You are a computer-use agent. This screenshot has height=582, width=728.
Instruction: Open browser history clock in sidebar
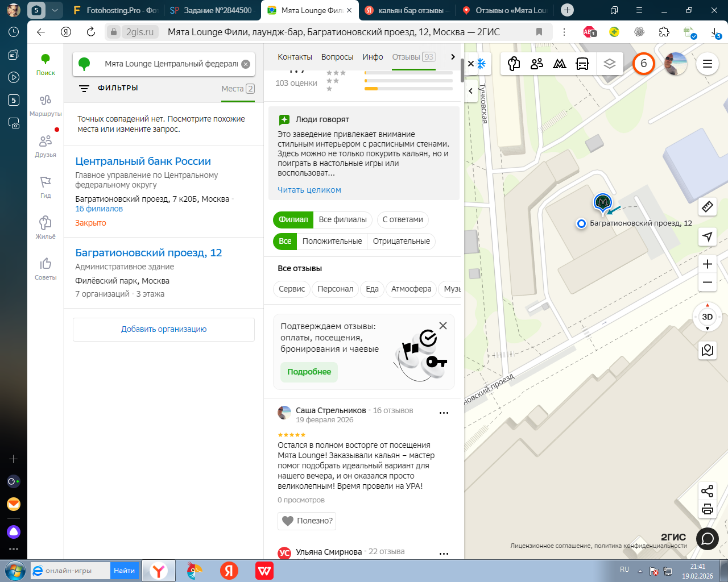click(14, 32)
